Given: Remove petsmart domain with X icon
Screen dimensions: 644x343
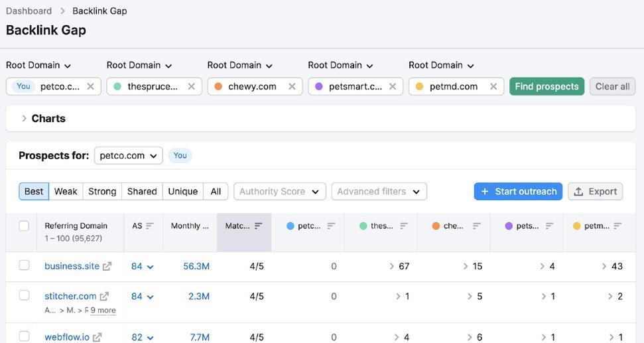Looking at the screenshot, I should point(393,87).
